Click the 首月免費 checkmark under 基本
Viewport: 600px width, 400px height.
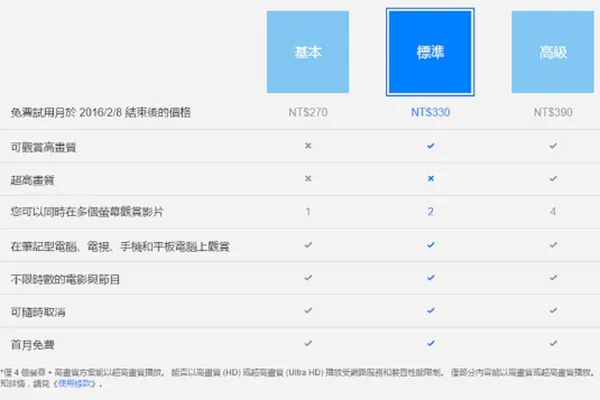point(308,343)
